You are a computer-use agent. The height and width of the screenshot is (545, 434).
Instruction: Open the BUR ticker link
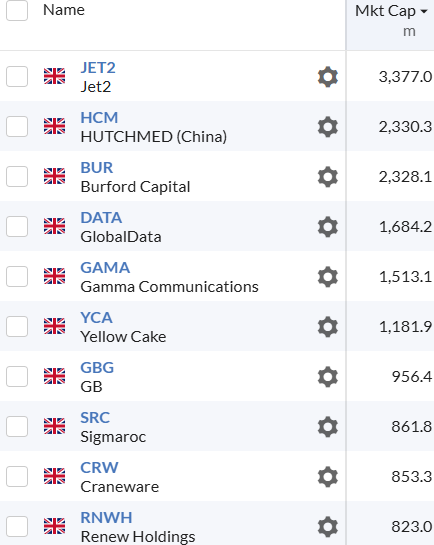click(97, 168)
